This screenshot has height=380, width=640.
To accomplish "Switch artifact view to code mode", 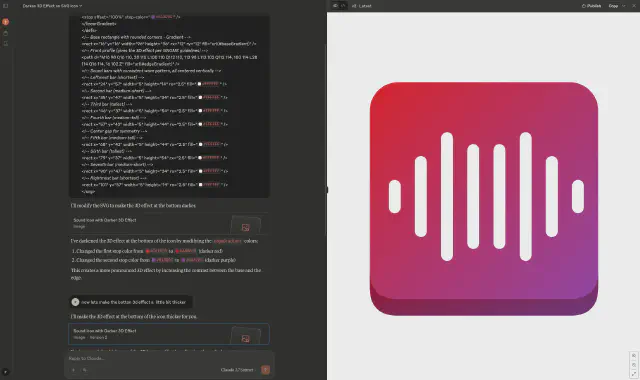I will pyautogui.click(x=343, y=6).
